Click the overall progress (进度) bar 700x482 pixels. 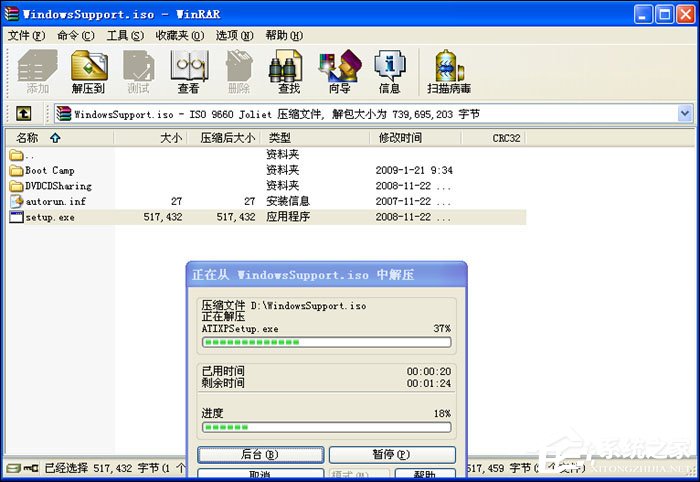tap(326, 427)
